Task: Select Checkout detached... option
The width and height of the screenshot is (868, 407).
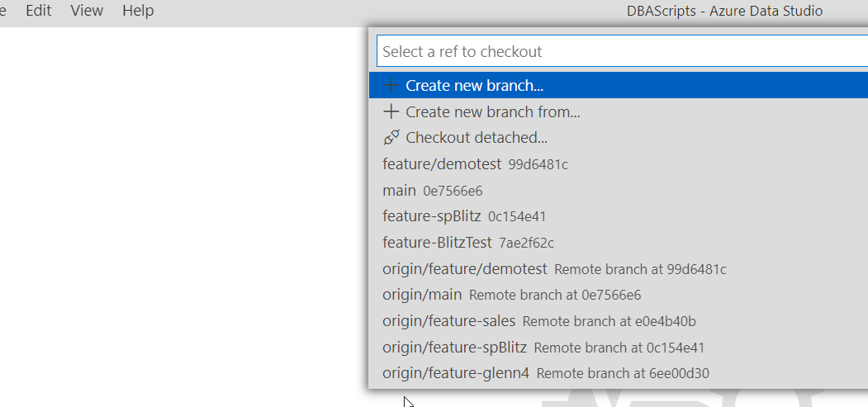Action: pyautogui.click(x=477, y=138)
